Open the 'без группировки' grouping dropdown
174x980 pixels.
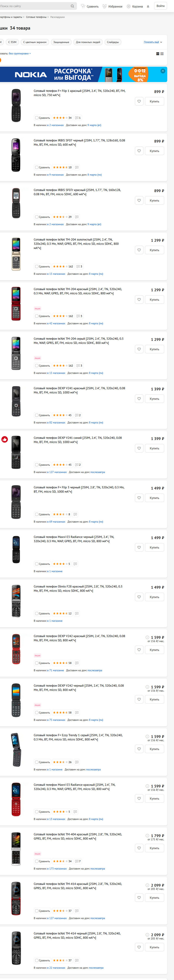coord(20,54)
